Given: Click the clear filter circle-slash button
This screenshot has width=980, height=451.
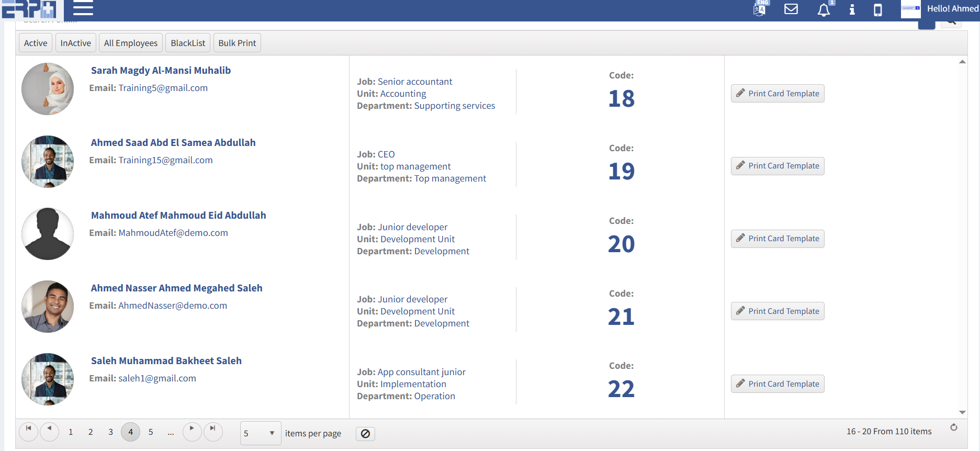Looking at the screenshot, I should coord(365,434).
